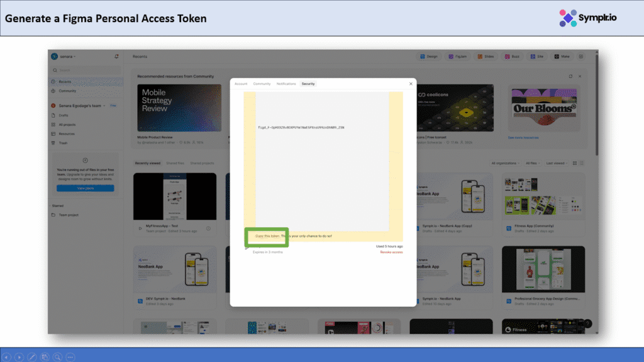Click the Slides button in top bar
The width and height of the screenshot is (644, 362).
pos(486,56)
